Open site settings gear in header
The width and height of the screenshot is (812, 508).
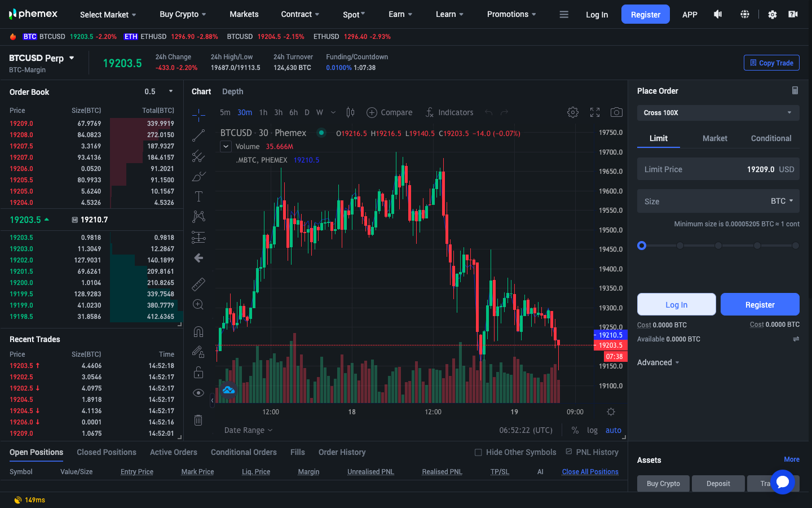773,15
